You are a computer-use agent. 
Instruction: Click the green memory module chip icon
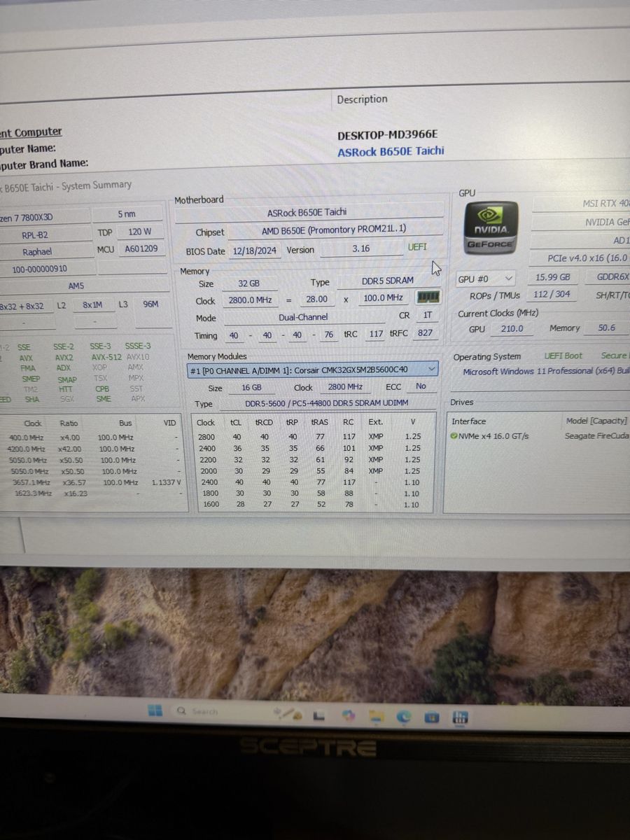click(x=428, y=297)
